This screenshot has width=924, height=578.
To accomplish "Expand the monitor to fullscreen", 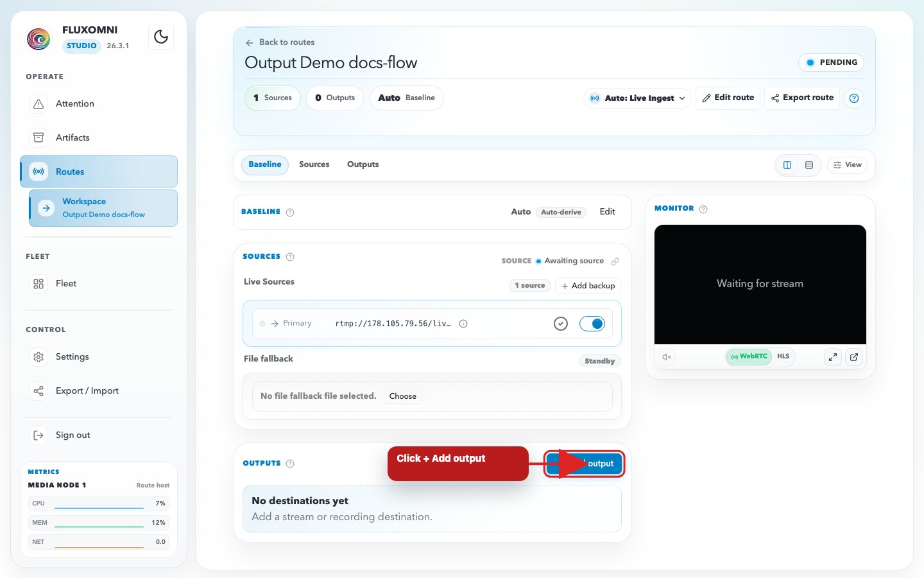I will point(832,357).
